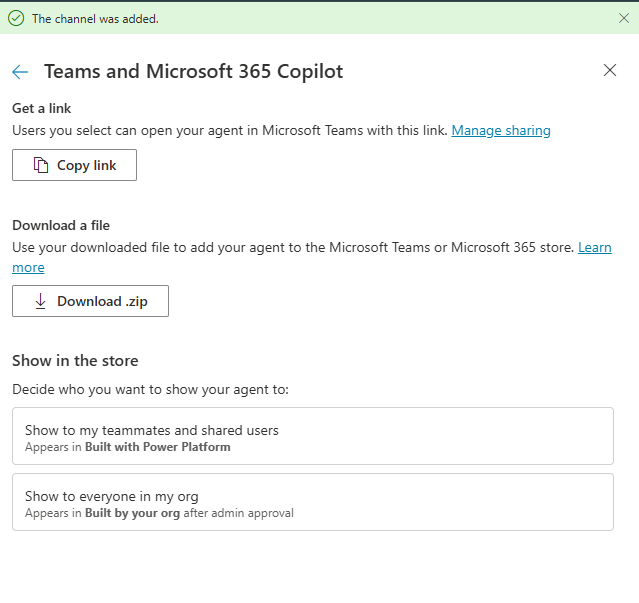Viewport: 639px width, 603px height.
Task: Click the "Decide who you want to show" text
Action: pyautogui.click(x=150, y=389)
